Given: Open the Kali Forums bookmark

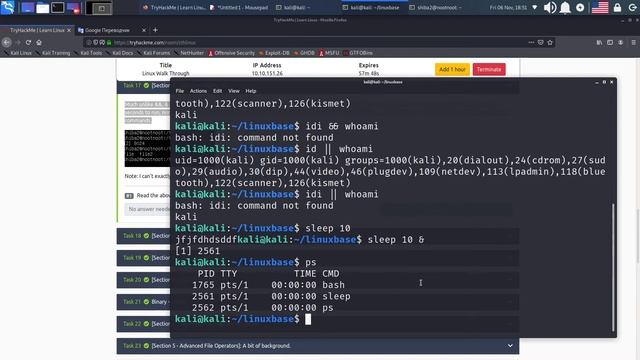Looking at the screenshot, I should tap(153, 53).
